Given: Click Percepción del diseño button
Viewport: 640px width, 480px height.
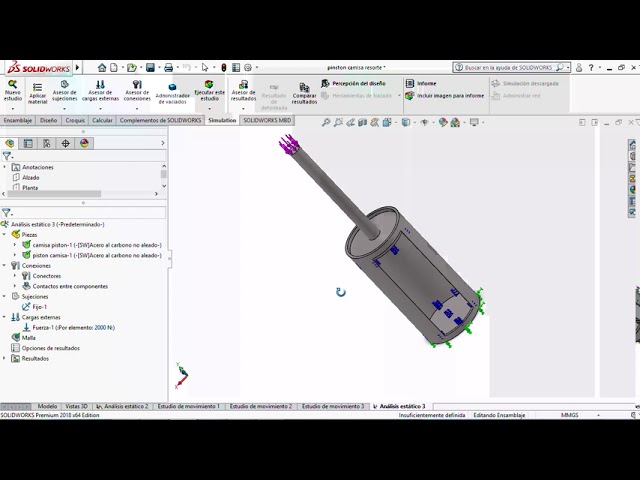Looking at the screenshot, I should coord(353,84).
